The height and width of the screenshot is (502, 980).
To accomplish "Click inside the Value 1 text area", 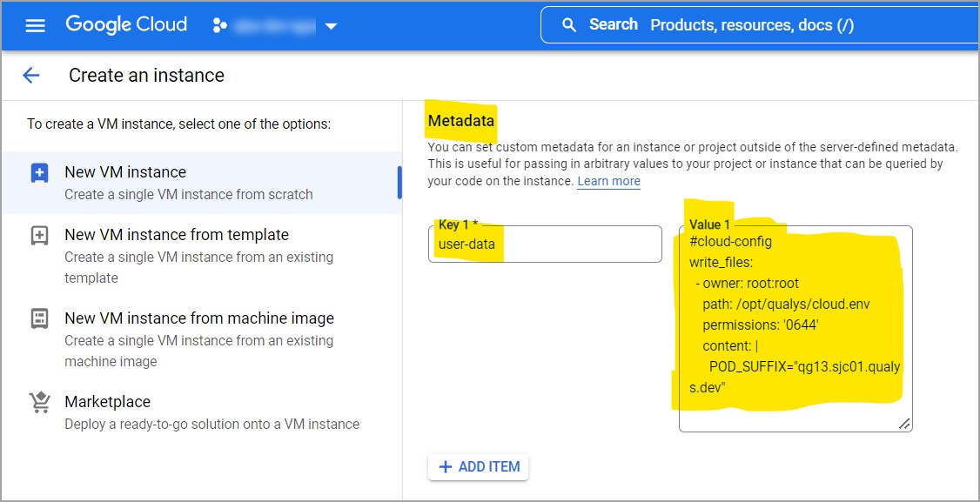I will pyautogui.click(x=795, y=328).
